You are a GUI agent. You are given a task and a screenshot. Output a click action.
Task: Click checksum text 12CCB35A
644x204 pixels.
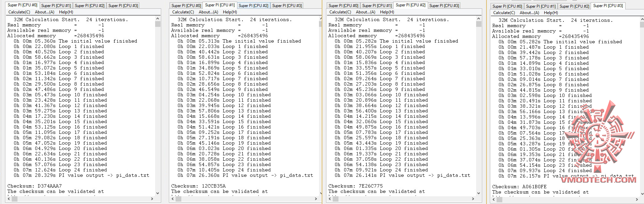point(214,186)
